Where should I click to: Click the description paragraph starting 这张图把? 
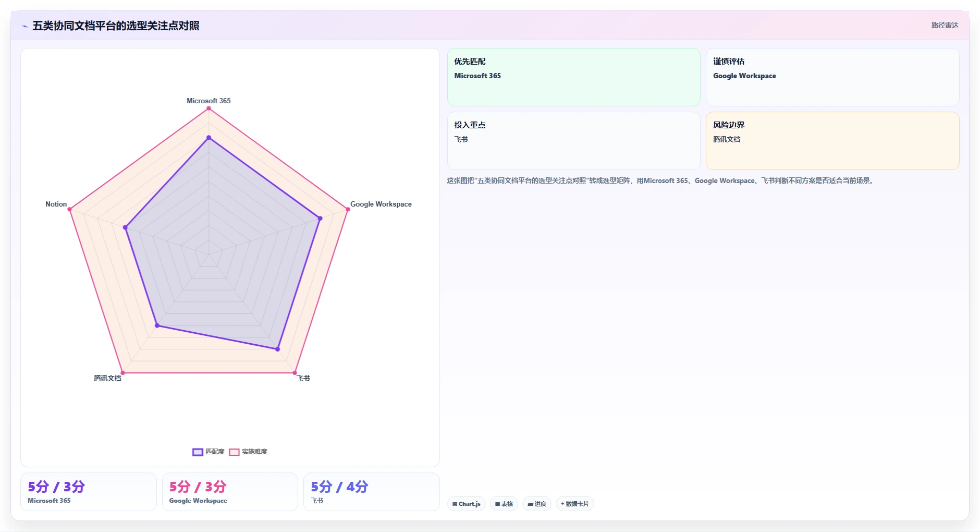click(661, 180)
